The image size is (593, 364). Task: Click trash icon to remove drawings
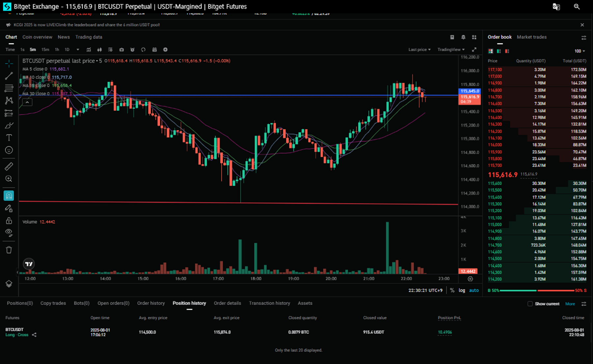(x=9, y=250)
